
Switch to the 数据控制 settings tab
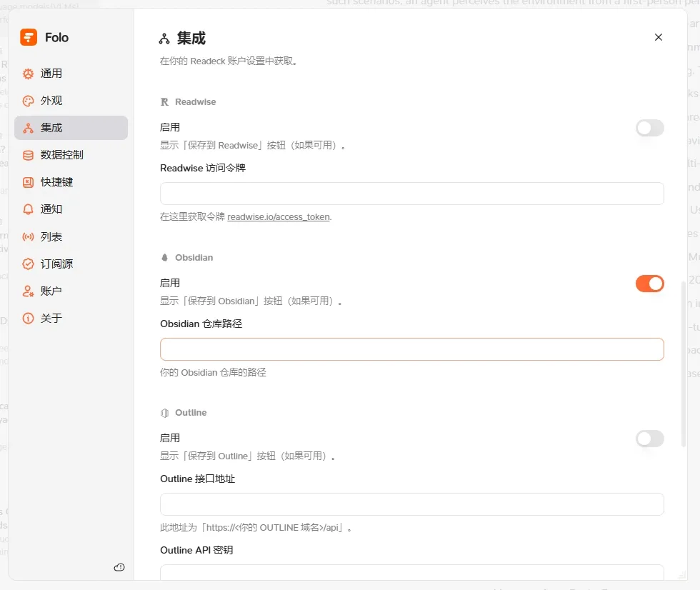pos(71,155)
